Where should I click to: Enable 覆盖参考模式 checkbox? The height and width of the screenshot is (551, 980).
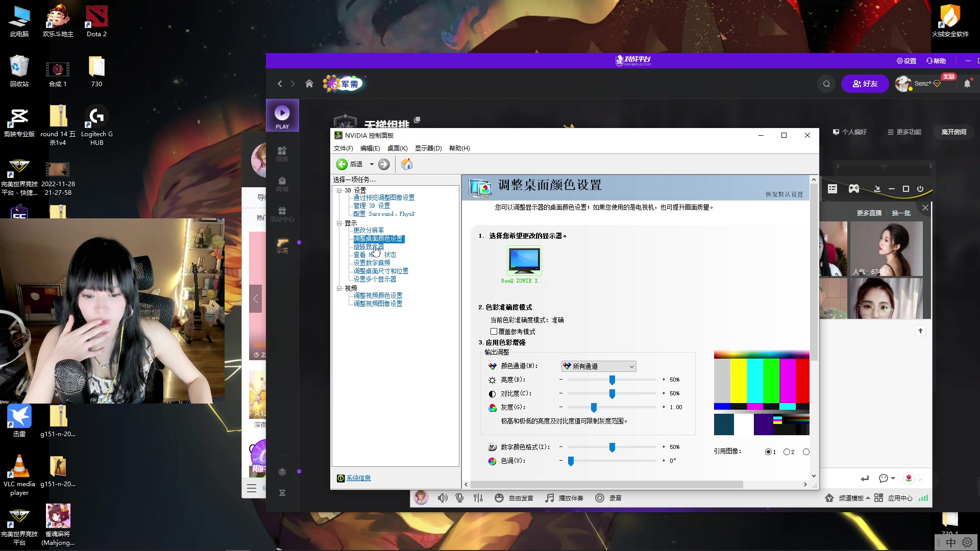(494, 332)
